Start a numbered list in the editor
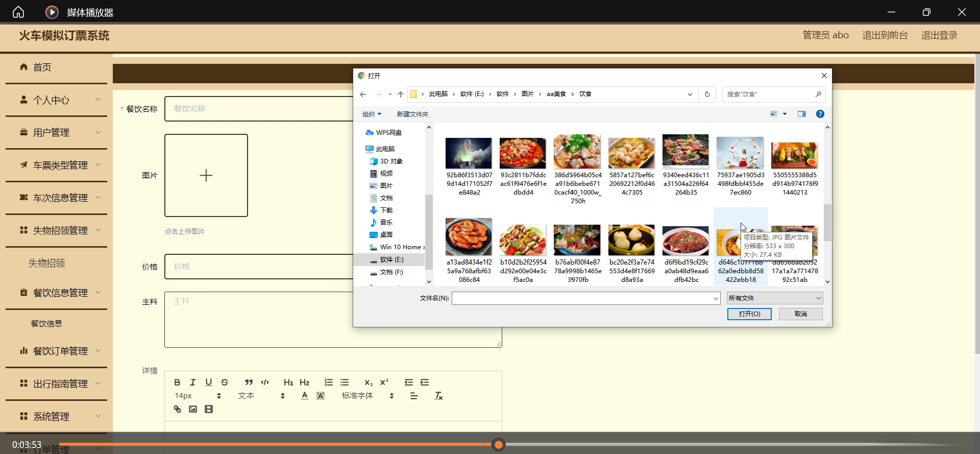The width and height of the screenshot is (980, 454). coord(329,383)
